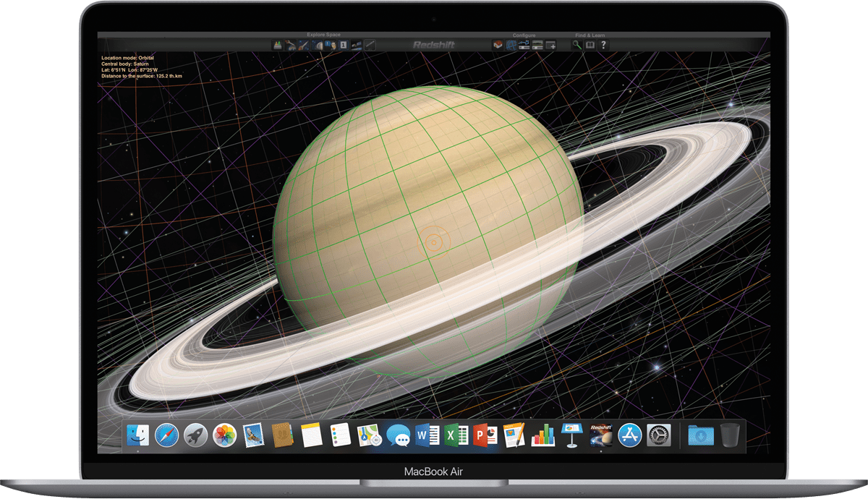This screenshot has height=499, width=868.
Task: Open the green magnifying glass search icon
Action: [x=576, y=45]
